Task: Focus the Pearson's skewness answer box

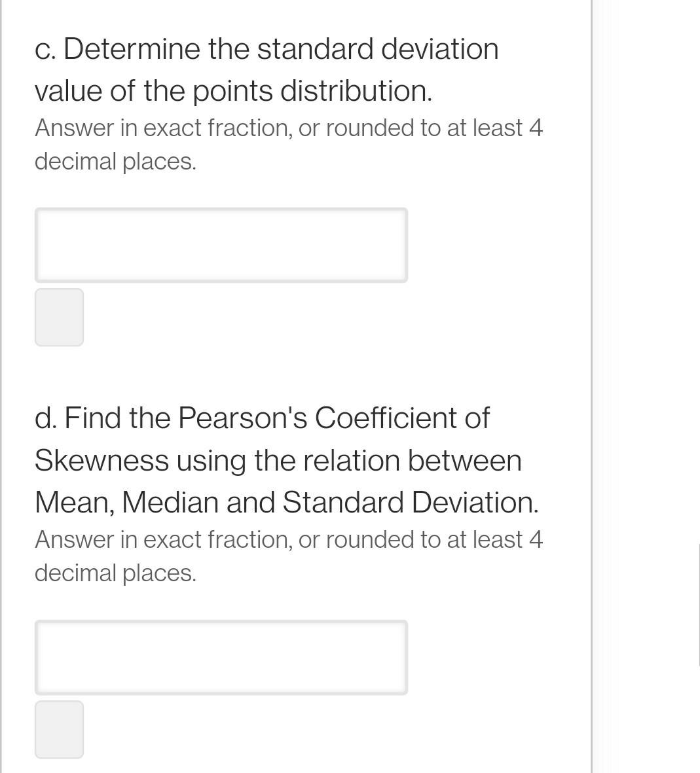Action: click(x=221, y=657)
